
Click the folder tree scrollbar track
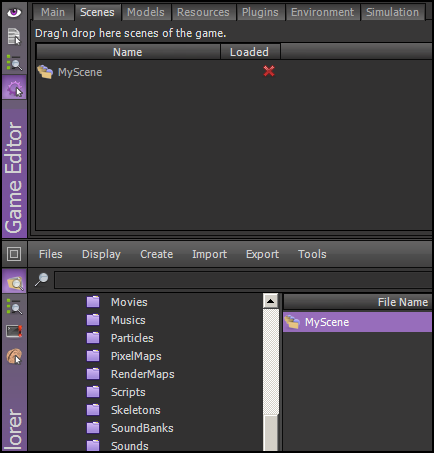[271, 362]
